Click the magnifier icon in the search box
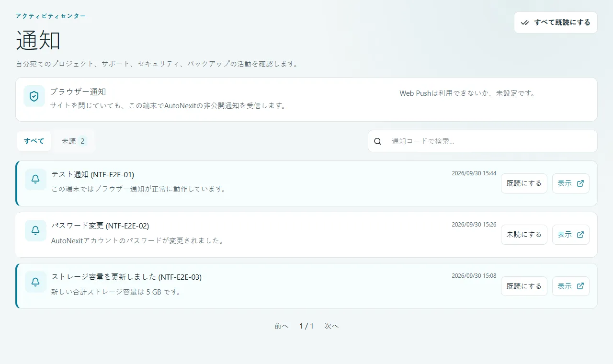Image resolution: width=613 pixels, height=364 pixels. click(378, 141)
